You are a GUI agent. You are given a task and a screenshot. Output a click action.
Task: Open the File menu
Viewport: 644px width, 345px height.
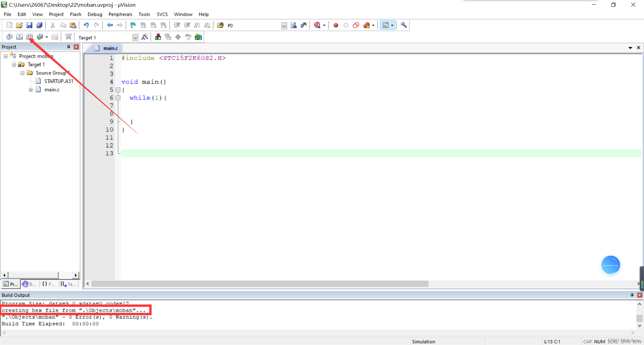point(7,14)
